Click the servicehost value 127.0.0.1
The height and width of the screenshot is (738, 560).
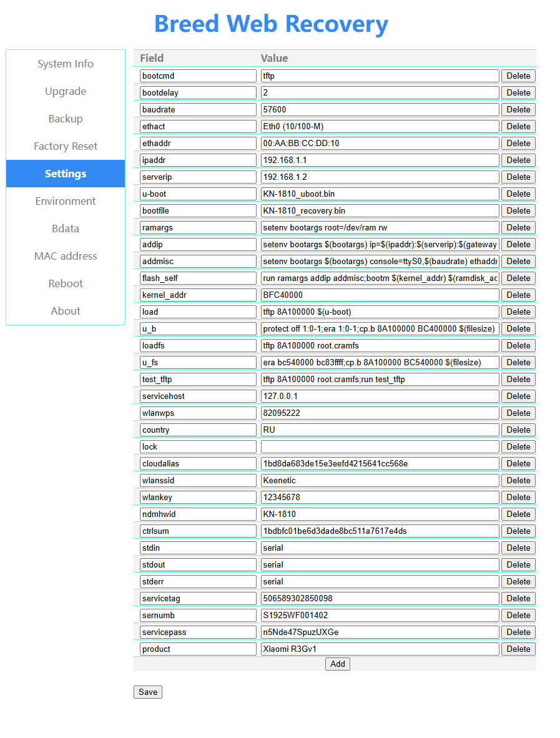[380, 396]
